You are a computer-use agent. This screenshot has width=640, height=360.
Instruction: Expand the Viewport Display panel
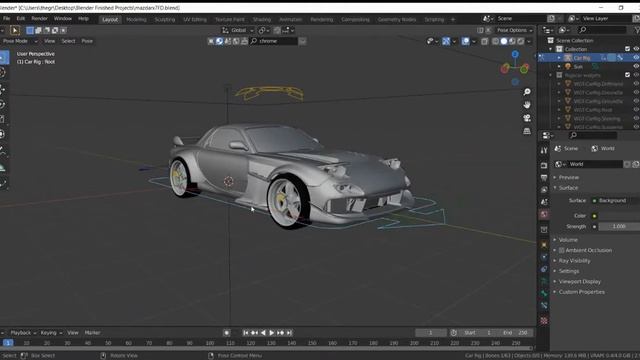579,281
